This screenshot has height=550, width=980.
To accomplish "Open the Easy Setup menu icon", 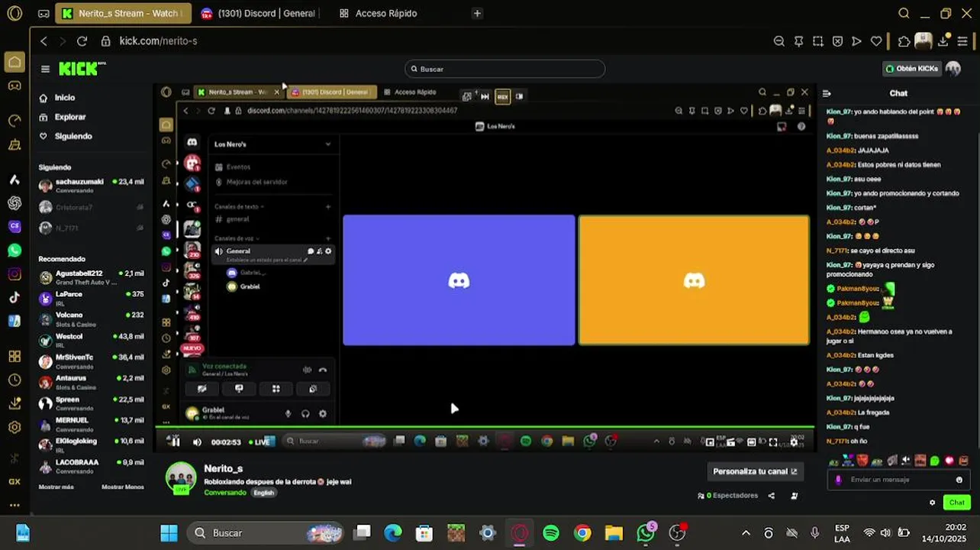I will coord(962,41).
